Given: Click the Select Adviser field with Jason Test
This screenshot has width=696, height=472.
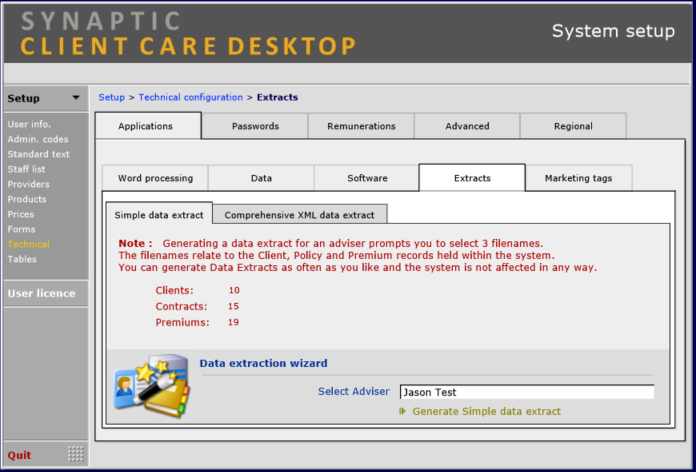Looking at the screenshot, I should pos(527,392).
